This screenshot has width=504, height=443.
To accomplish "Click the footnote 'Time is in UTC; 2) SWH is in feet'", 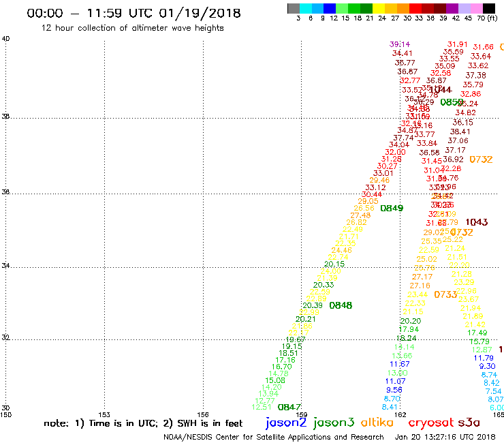I will pyautogui.click(x=166, y=423).
